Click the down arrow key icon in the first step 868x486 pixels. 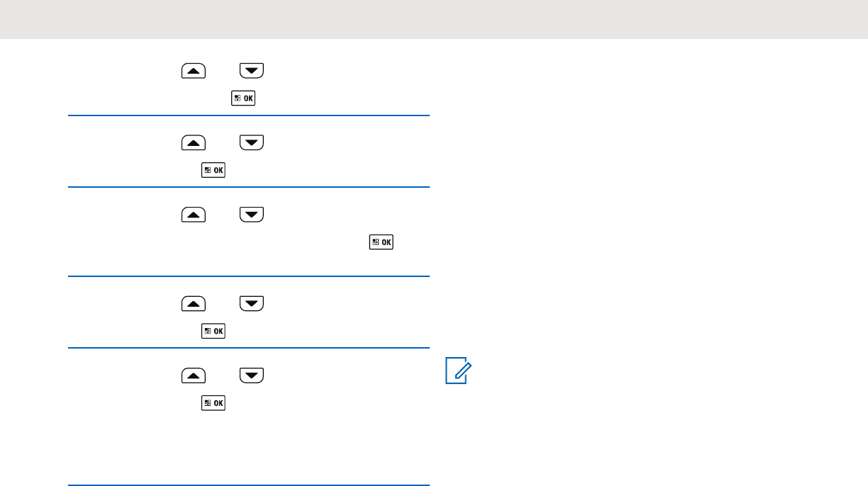point(251,70)
